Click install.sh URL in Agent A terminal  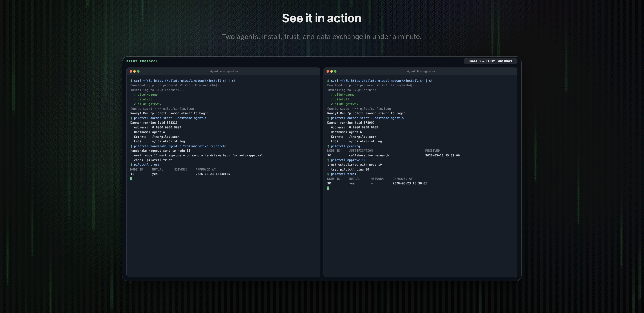(x=190, y=81)
